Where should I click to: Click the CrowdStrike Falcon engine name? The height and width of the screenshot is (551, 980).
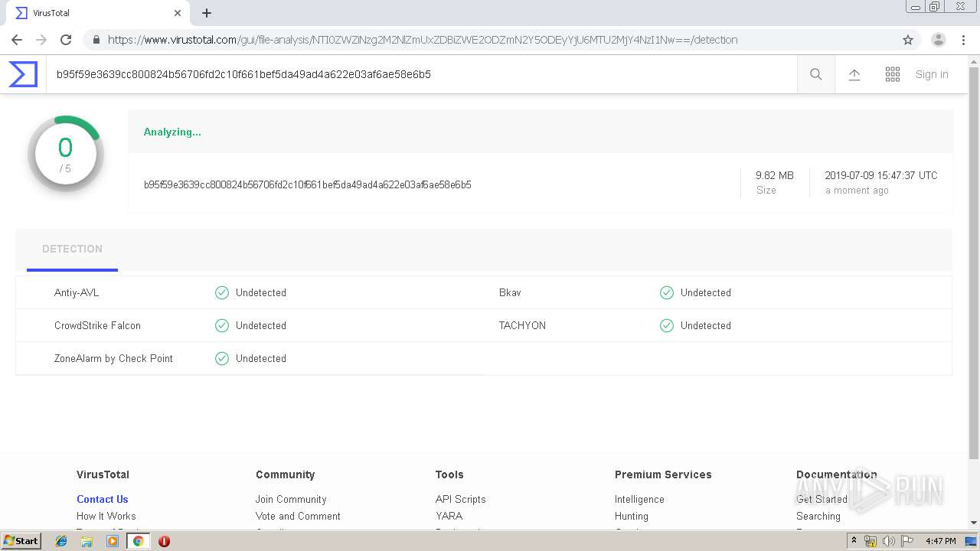tap(97, 325)
